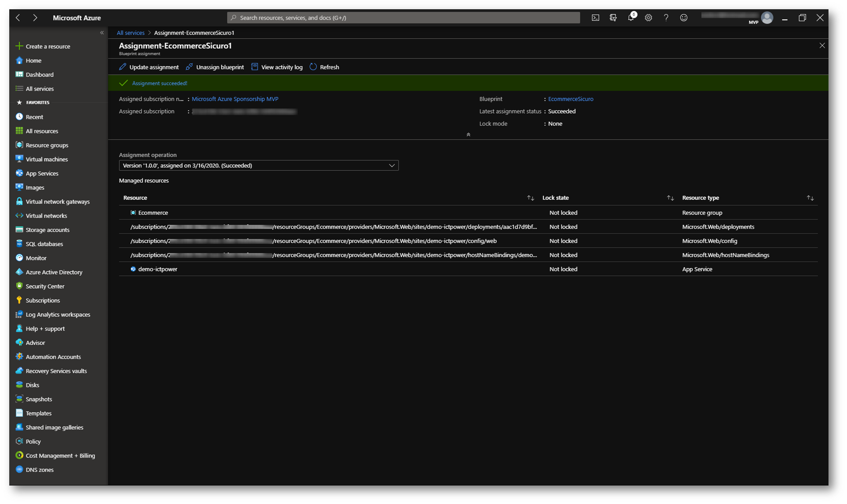
Task: Click the Microsoft.Web/hostNameBindings type cell
Action: 726,255
